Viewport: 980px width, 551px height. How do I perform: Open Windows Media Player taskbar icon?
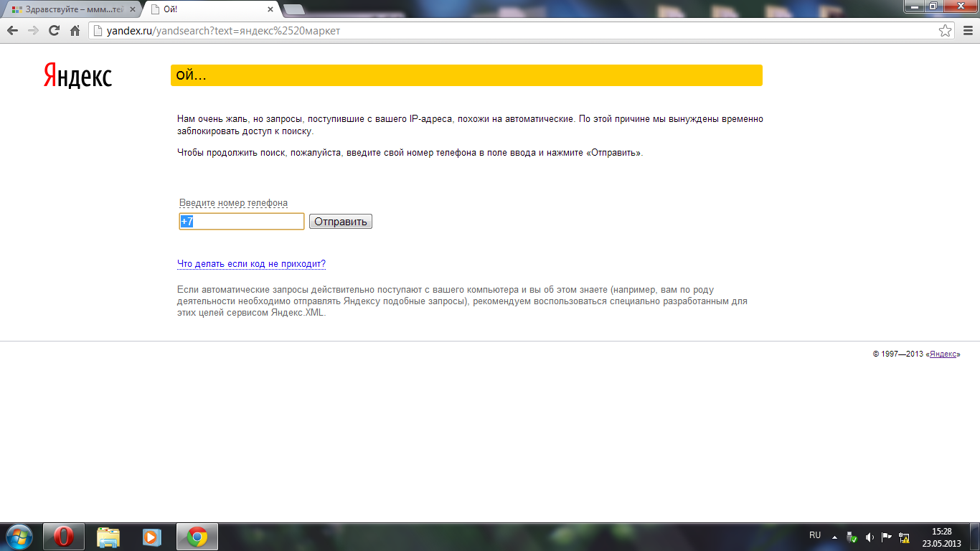point(152,537)
